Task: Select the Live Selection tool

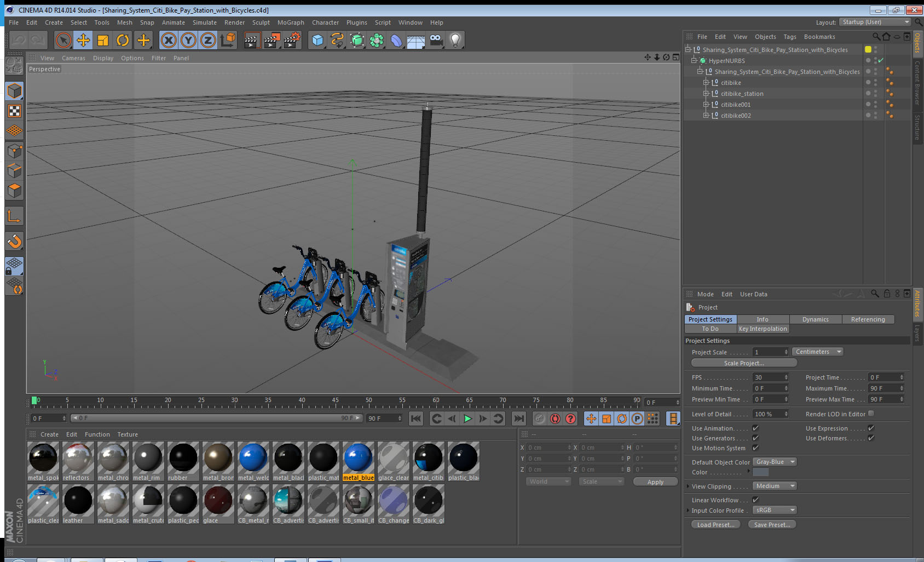Action: tap(63, 40)
